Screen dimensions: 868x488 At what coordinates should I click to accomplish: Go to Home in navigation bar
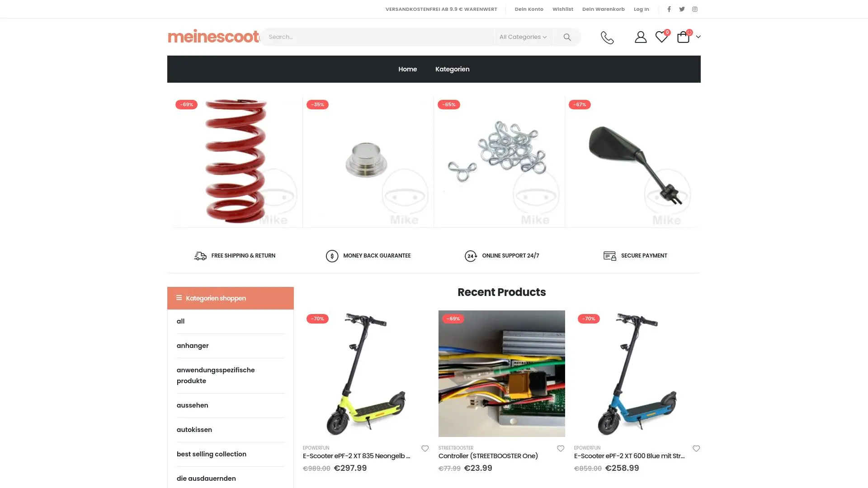pyautogui.click(x=407, y=69)
